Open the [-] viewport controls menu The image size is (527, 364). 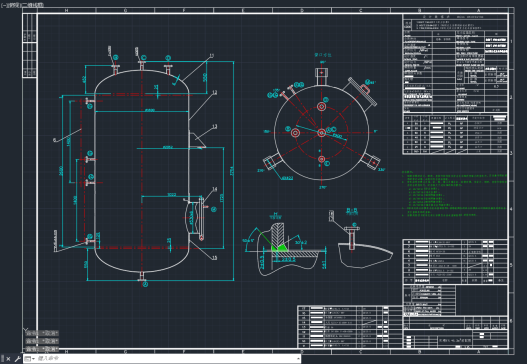(x=4, y=5)
